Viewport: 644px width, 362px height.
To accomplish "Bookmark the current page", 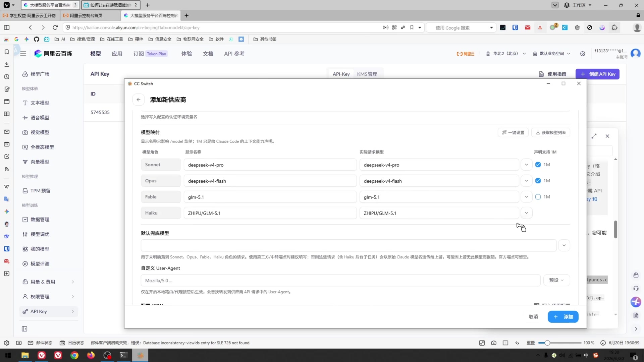I will (412, 27).
